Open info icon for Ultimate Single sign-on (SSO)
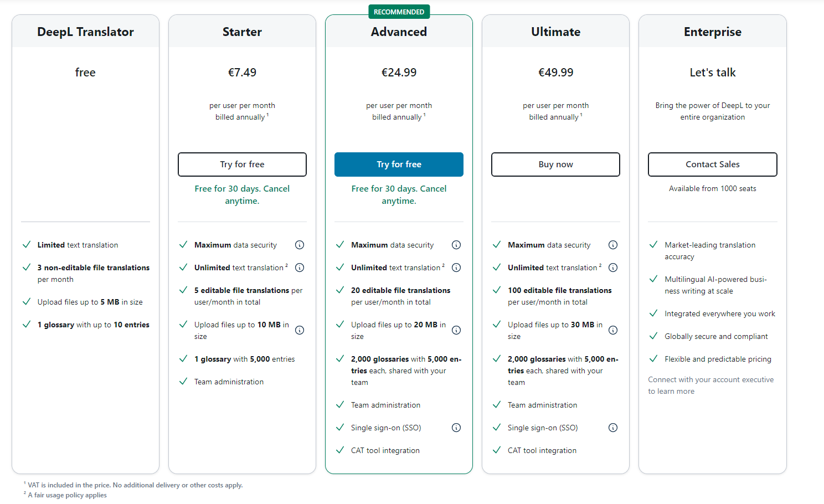 tap(613, 428)
